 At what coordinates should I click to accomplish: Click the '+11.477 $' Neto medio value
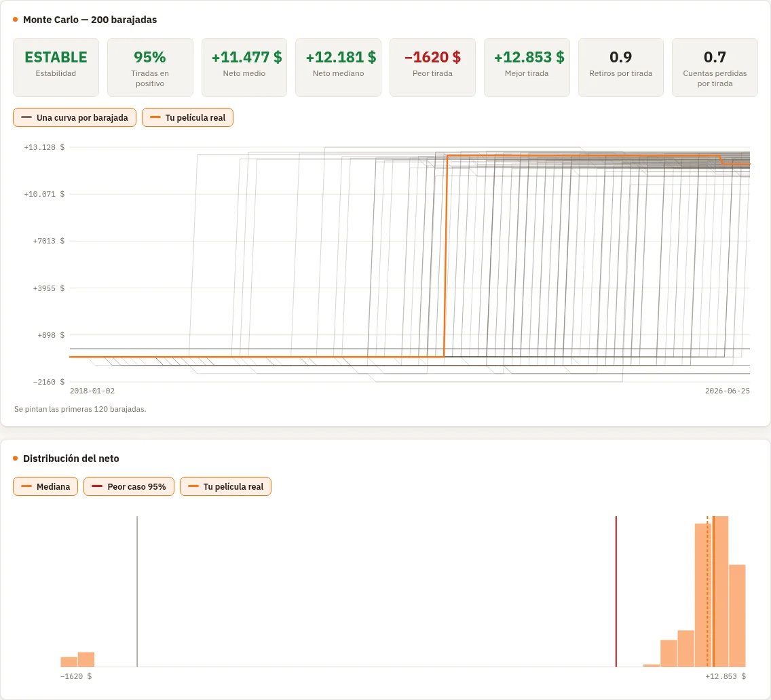[x=247, y=57]
